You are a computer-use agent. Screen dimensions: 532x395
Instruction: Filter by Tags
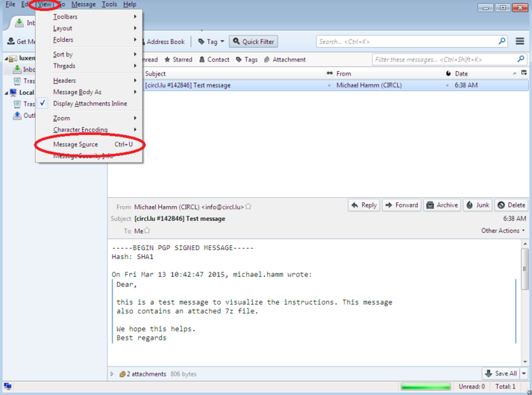pos(247,60)
